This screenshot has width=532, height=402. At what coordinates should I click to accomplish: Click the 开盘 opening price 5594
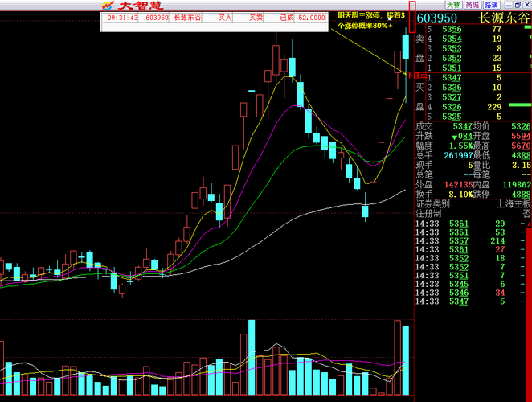(x=521, y=136)
